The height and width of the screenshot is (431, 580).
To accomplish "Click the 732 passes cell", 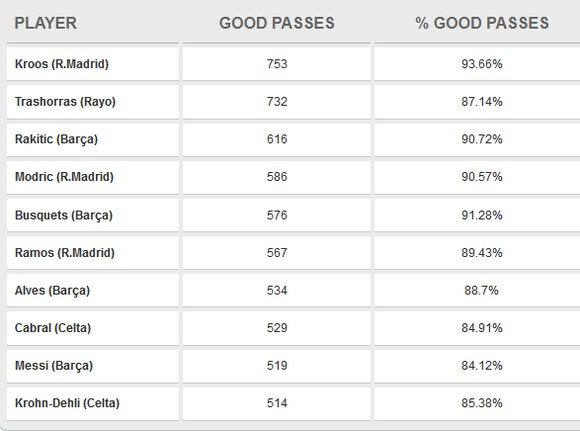I will click(277, 101).
